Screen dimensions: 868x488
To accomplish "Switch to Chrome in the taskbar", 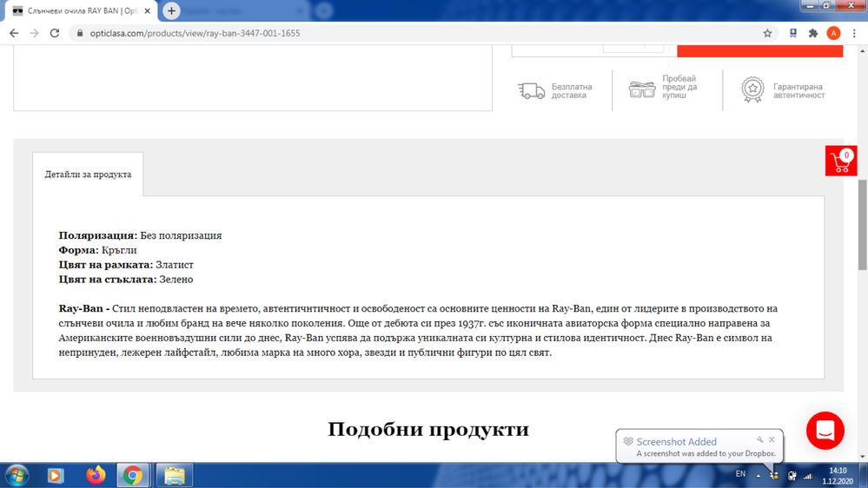I will click(133, 475).
